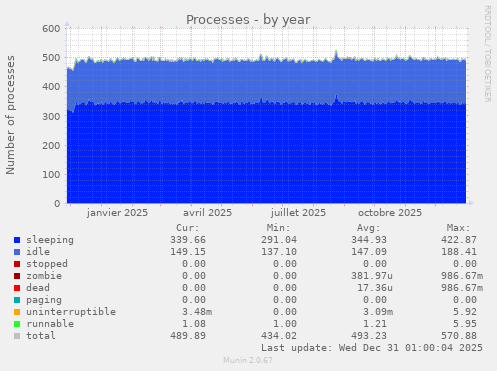This screenshot has width=497, height=371.
Task: Click runnable maximum value 5.95
Action: point(465,324)
